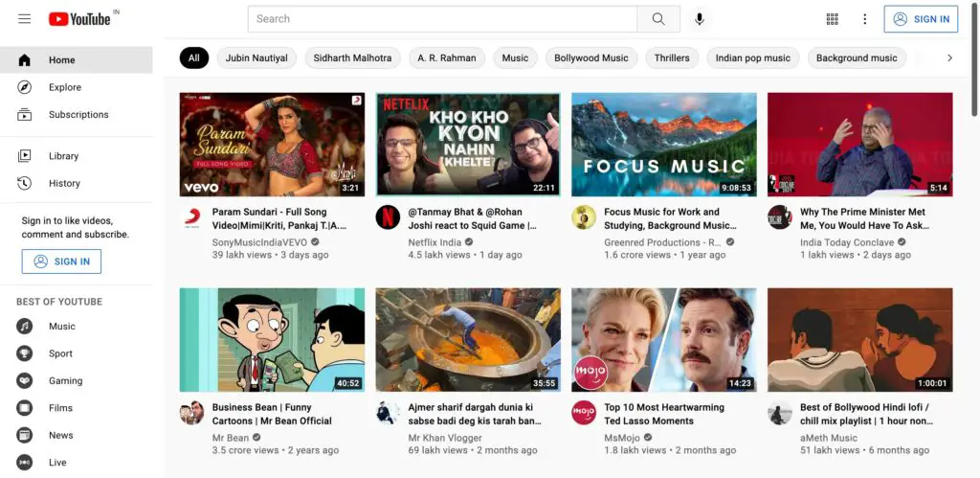Select the Music filter chip
Image resolution: width=980 pixels, height=478 pixels.
coord(515,58)
